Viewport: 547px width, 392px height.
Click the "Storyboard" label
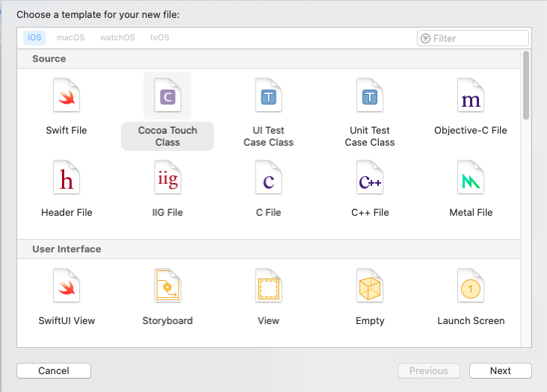tap(167, 320)
